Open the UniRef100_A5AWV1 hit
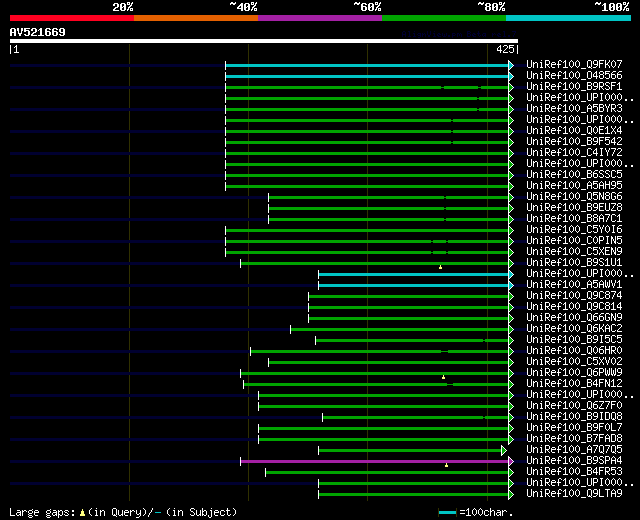 [x=574, y=284]
